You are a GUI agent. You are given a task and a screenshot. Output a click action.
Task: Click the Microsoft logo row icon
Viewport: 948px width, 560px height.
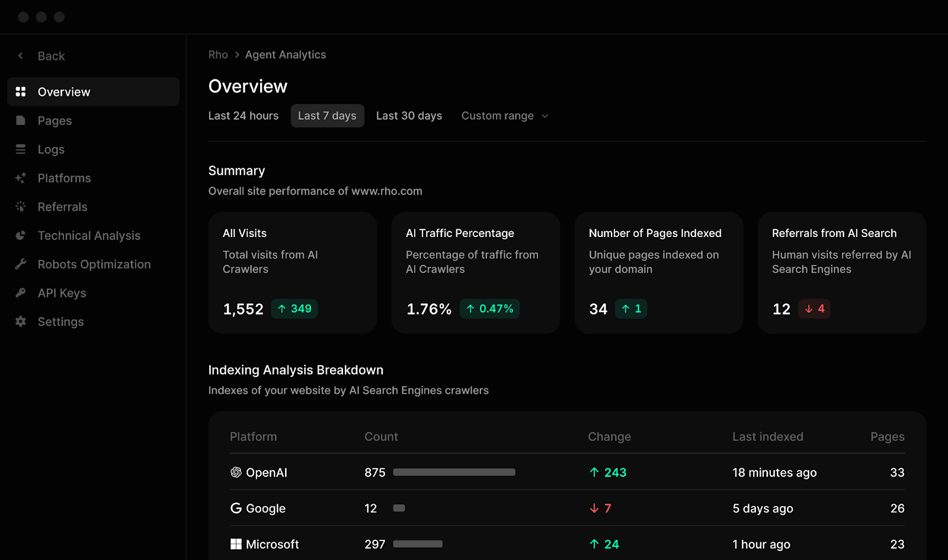(x=235, y=543)
